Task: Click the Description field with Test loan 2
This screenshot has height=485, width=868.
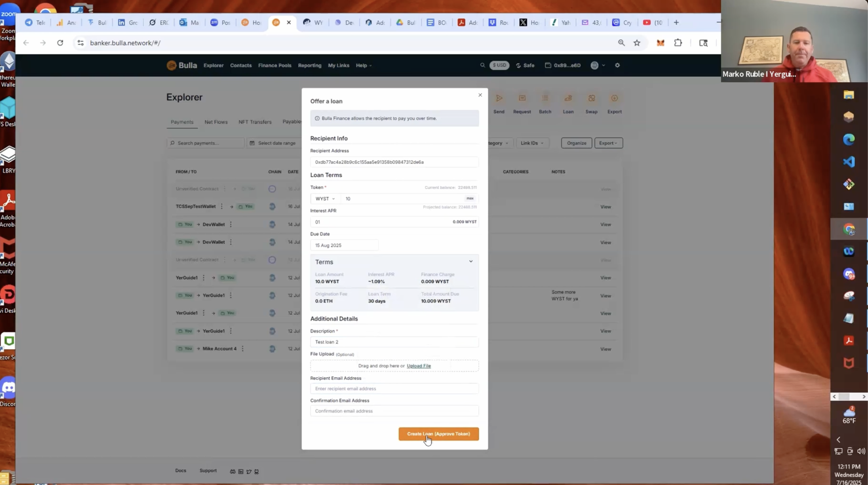Action: [x=394, y=342]
